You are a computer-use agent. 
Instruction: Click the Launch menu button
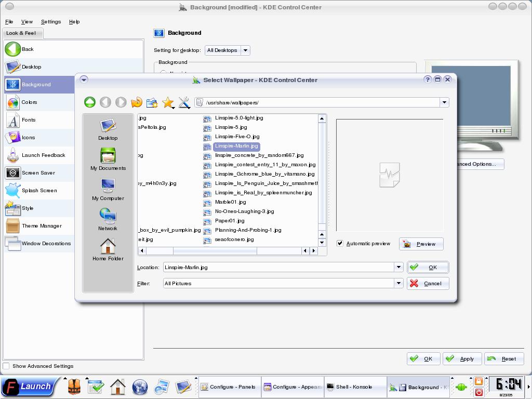click(x=29, y=387)
